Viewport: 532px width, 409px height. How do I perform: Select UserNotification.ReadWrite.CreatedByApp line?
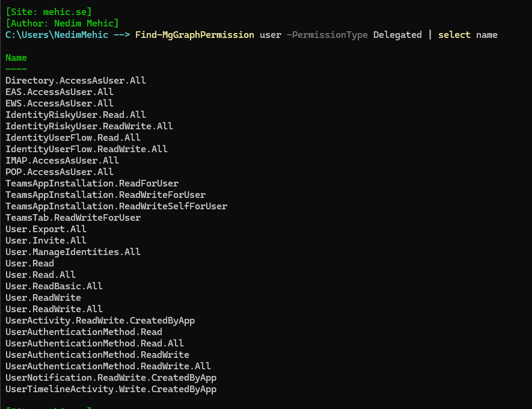111,378
